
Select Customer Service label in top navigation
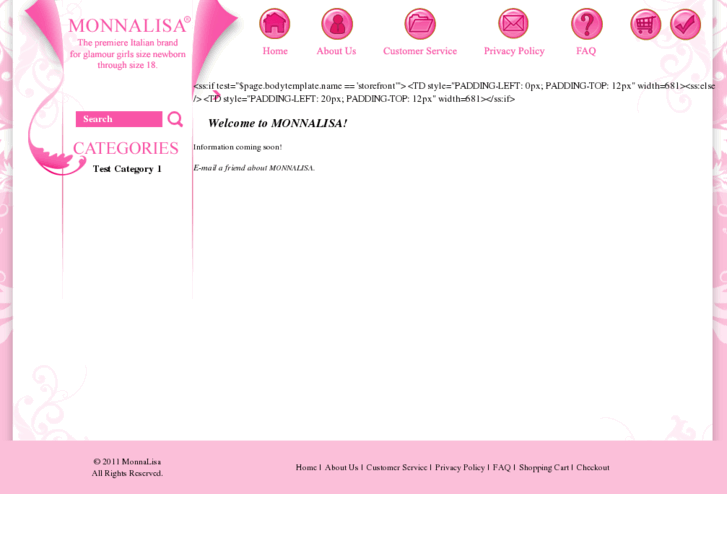tap(420, 51)
